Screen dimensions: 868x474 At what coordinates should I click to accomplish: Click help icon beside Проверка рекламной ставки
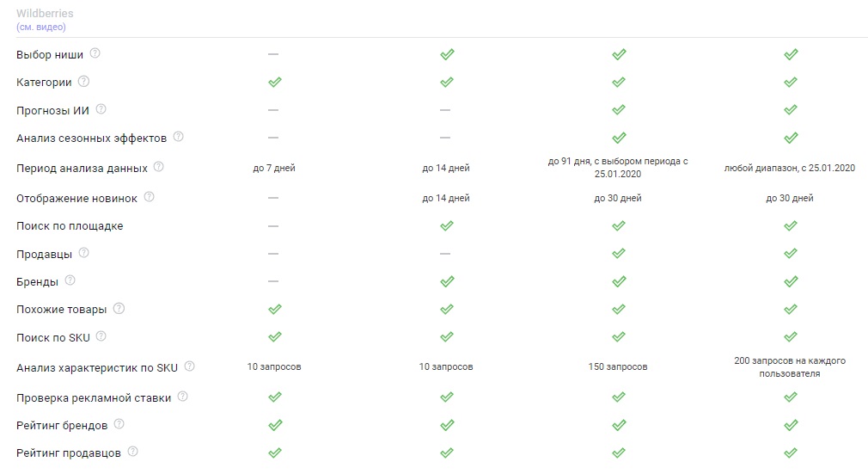tap(183, 397)
